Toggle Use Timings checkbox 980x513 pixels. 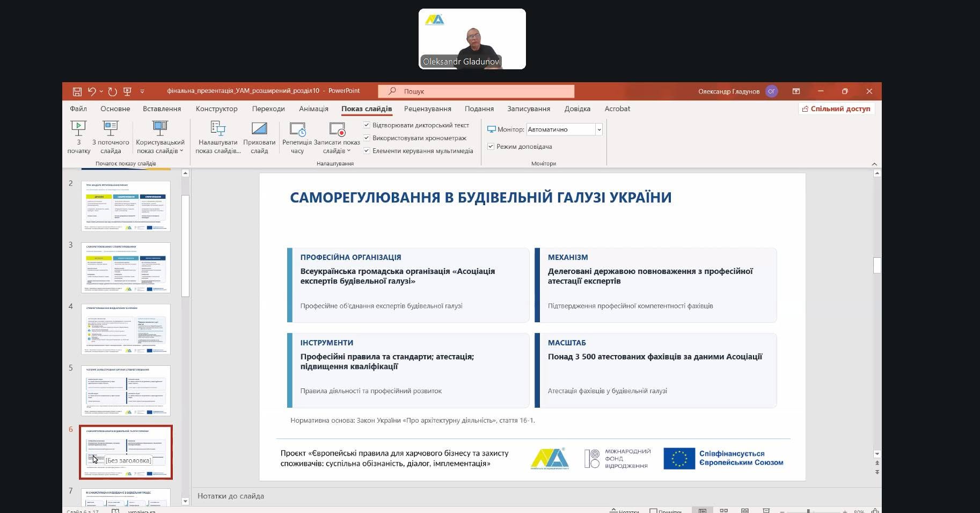367,138
